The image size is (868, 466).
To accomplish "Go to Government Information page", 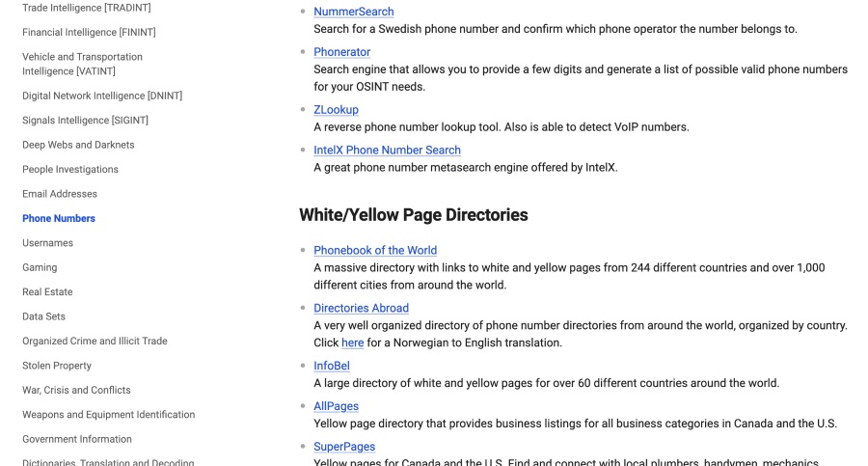I will (x=77, y=439).
